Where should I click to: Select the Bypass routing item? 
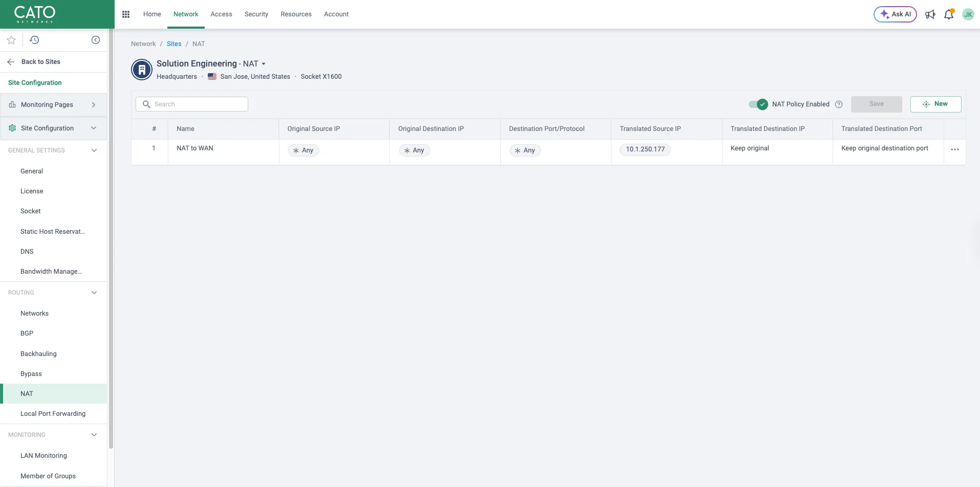[x=53, y=374]
